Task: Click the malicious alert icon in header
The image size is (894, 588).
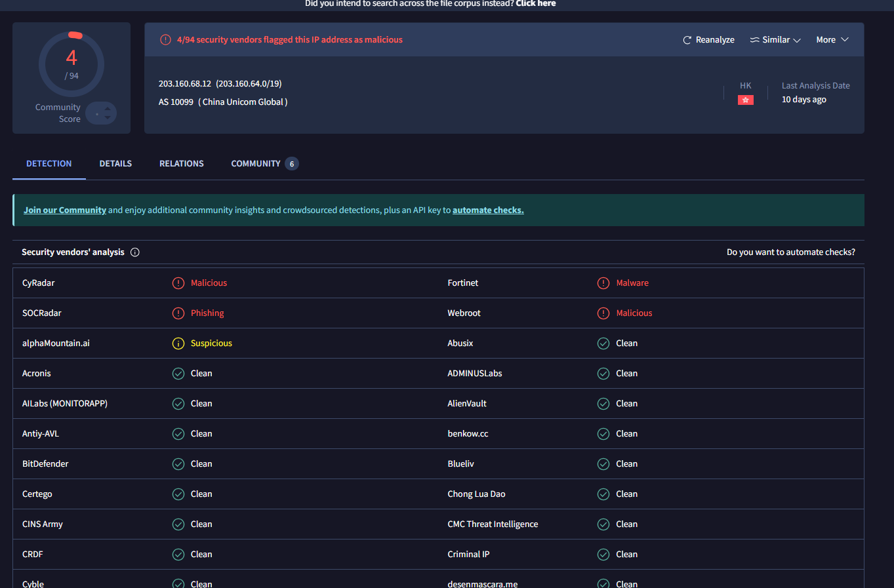Action: point(165,40)
